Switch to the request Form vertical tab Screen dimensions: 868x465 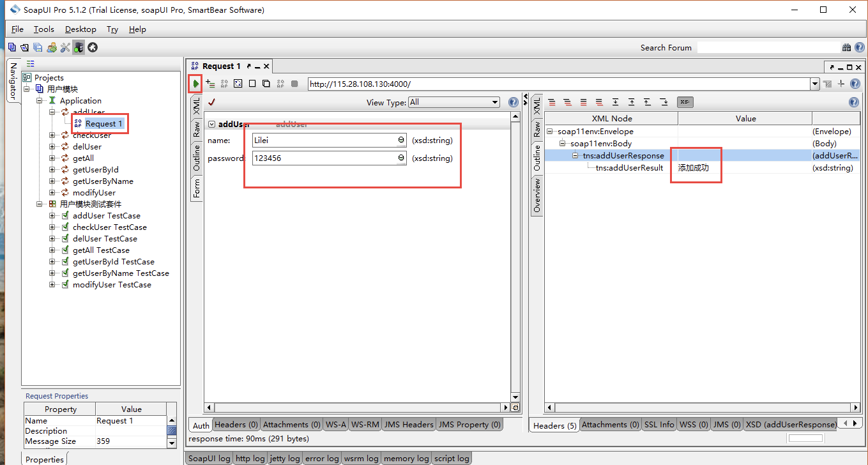(x=197, y=188)
